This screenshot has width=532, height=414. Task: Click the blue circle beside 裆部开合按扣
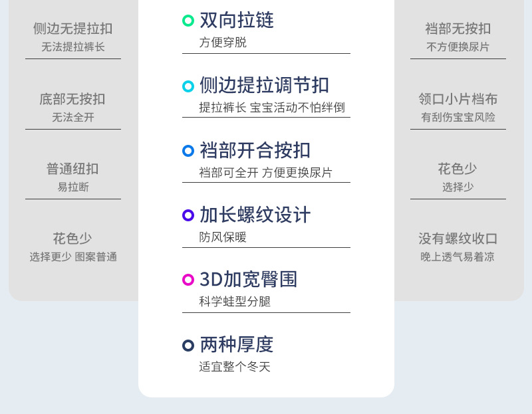188,151
